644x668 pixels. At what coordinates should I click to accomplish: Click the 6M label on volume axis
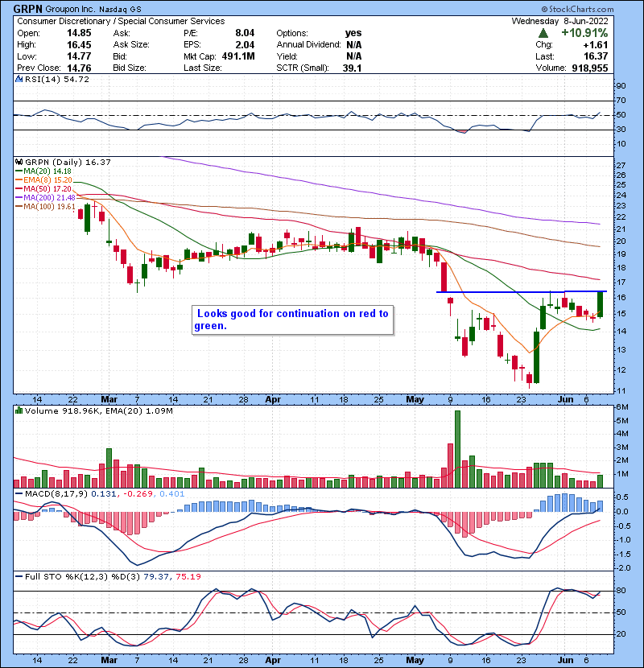click(622, 407)
